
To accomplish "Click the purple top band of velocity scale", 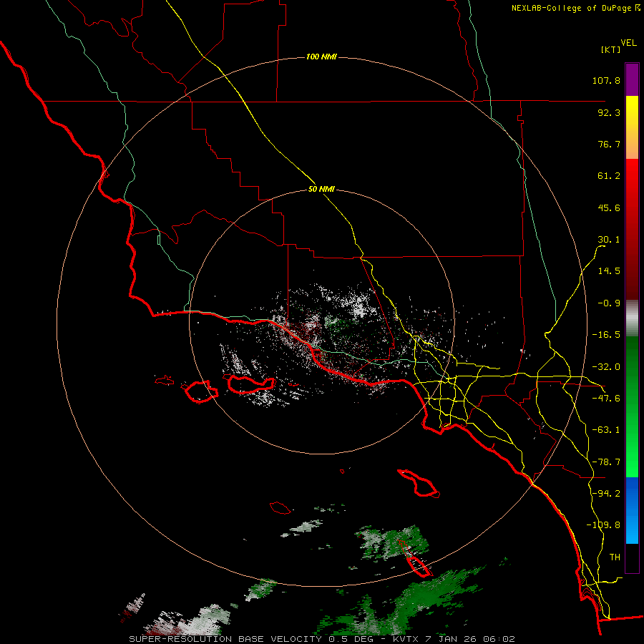I will (632, 79).
